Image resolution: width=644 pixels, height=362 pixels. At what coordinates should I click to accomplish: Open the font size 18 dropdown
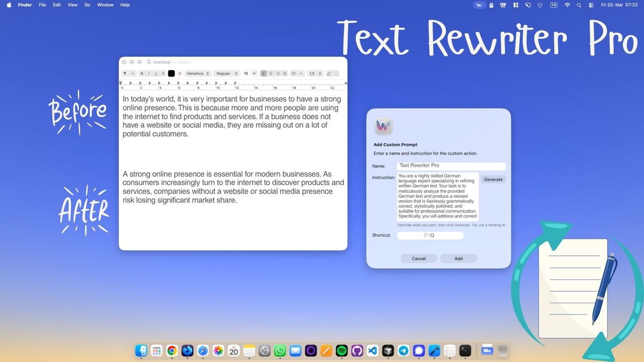[x=250, y=73]
